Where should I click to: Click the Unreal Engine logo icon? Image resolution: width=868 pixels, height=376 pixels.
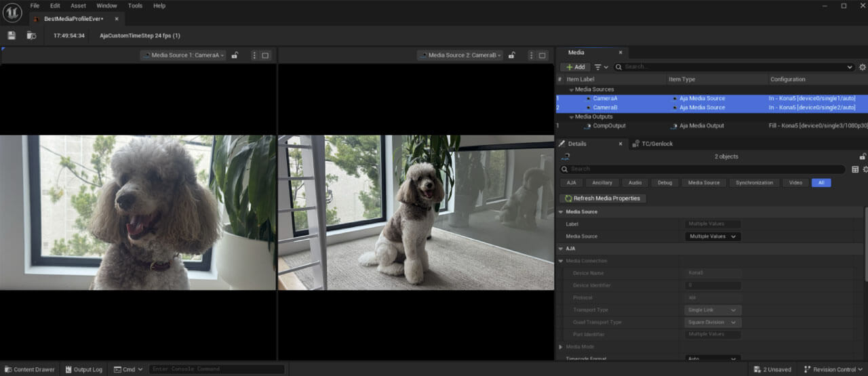pos(13,12)
